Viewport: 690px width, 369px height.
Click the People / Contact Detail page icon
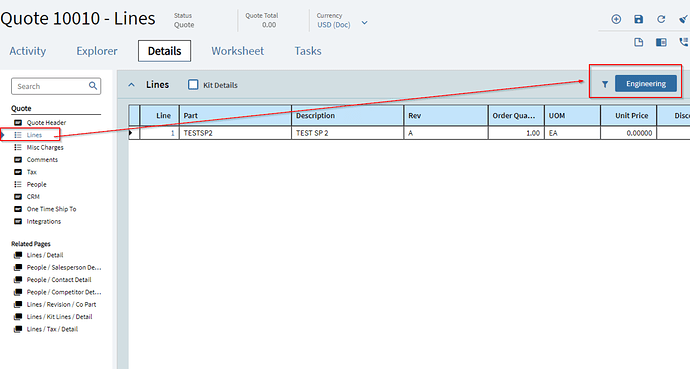18,280
